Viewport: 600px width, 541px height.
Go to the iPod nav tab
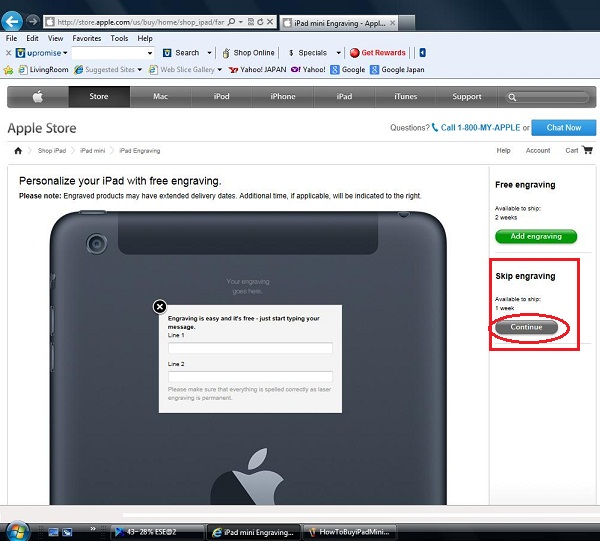tap(222, 96)
